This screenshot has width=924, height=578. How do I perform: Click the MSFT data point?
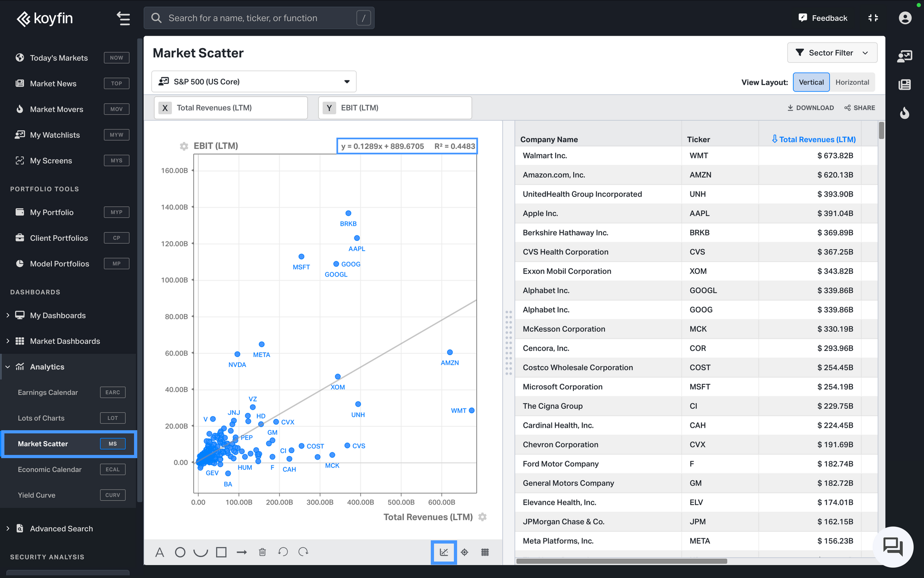coord(301,257)
